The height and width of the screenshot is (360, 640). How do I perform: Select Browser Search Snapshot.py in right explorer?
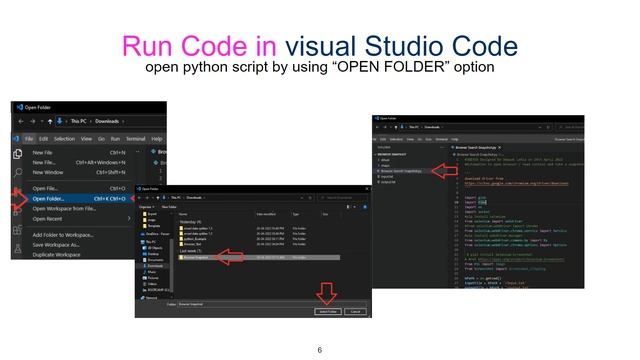[402, 171]
